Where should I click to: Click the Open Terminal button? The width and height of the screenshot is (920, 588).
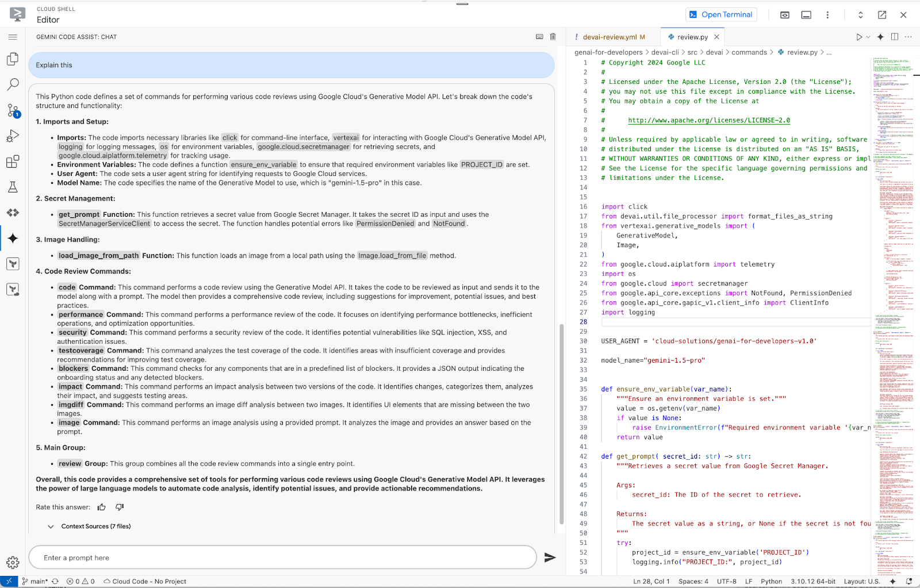pos(721,15)
